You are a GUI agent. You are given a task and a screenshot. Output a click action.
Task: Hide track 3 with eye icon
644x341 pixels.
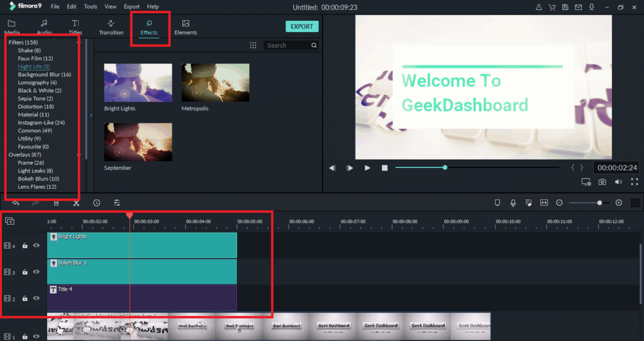click(x=36, y=272)
